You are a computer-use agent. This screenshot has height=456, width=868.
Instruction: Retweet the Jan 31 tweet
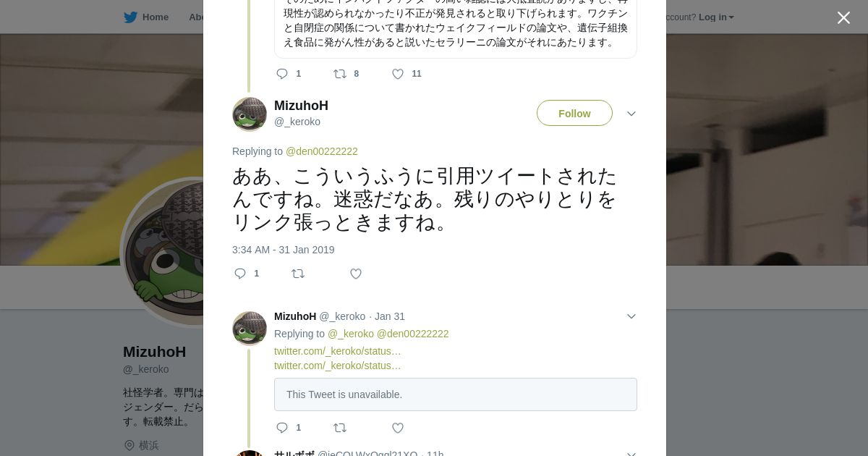[340, 428]
